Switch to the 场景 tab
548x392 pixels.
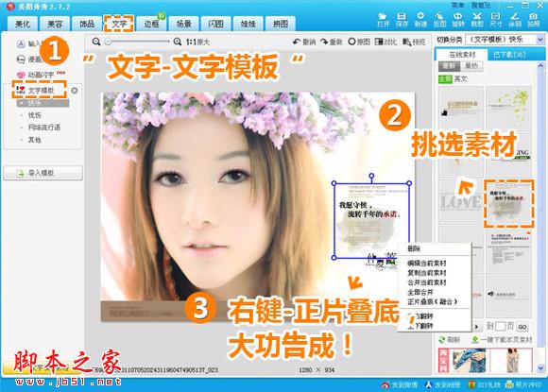(x=183, y=24)
